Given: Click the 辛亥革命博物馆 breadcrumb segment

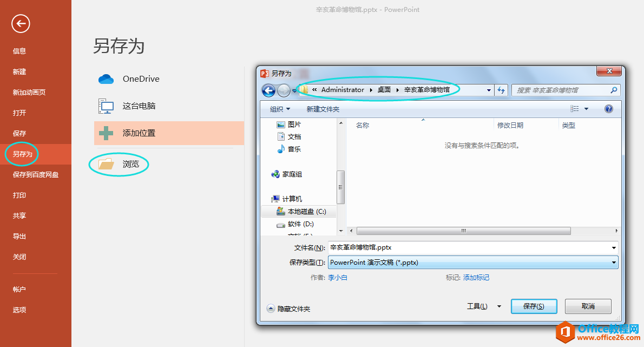Looking at the screenshot, I should pyautogui.click(x=427, y=89).
